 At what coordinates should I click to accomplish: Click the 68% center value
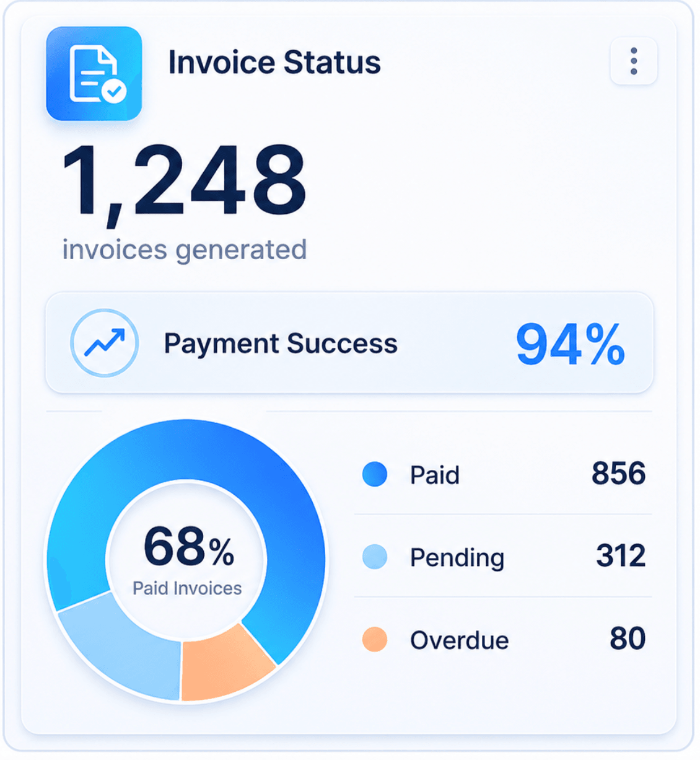[189, 547]
